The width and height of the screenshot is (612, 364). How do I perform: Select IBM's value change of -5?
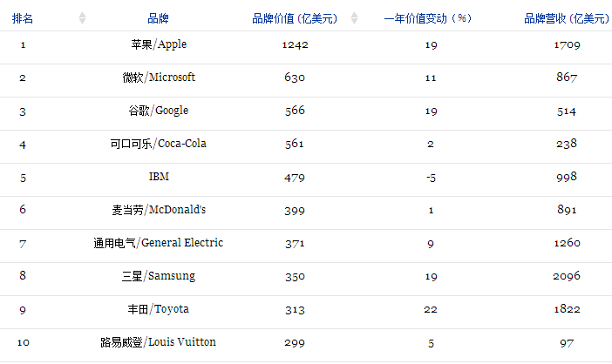click(x=431, y=178)
